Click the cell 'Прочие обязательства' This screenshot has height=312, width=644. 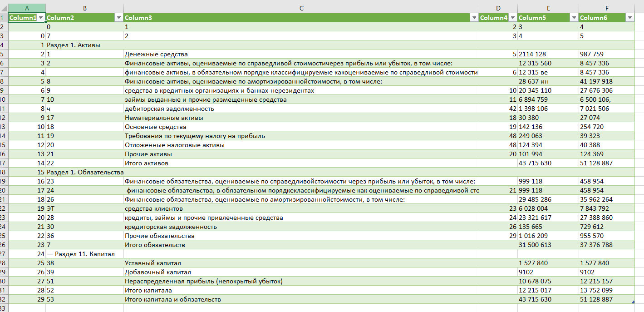[301, 236]
